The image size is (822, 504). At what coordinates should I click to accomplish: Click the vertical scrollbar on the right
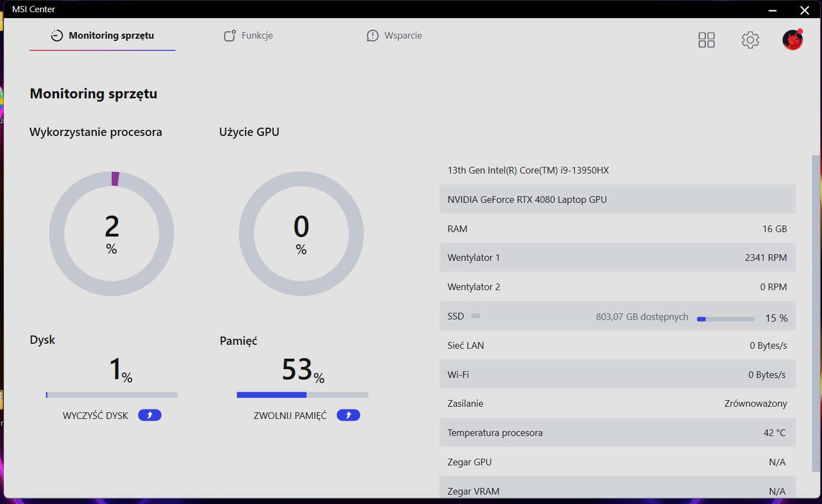(815, 313)
